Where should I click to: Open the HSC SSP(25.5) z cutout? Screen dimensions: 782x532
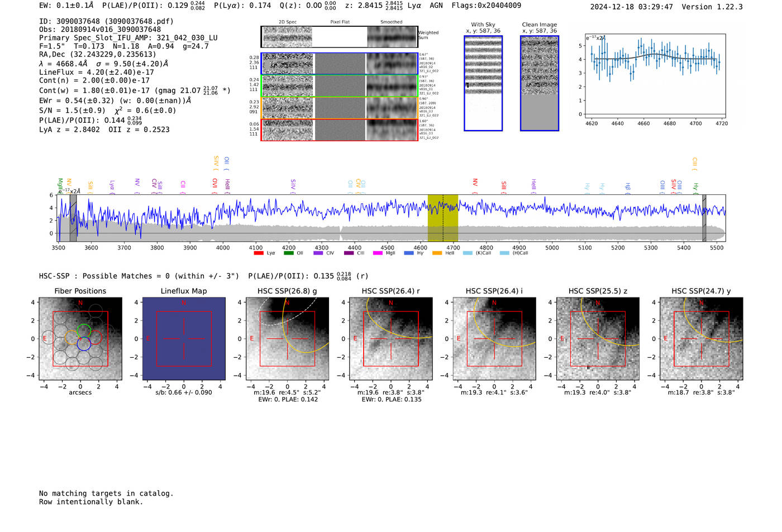(598, 339)
